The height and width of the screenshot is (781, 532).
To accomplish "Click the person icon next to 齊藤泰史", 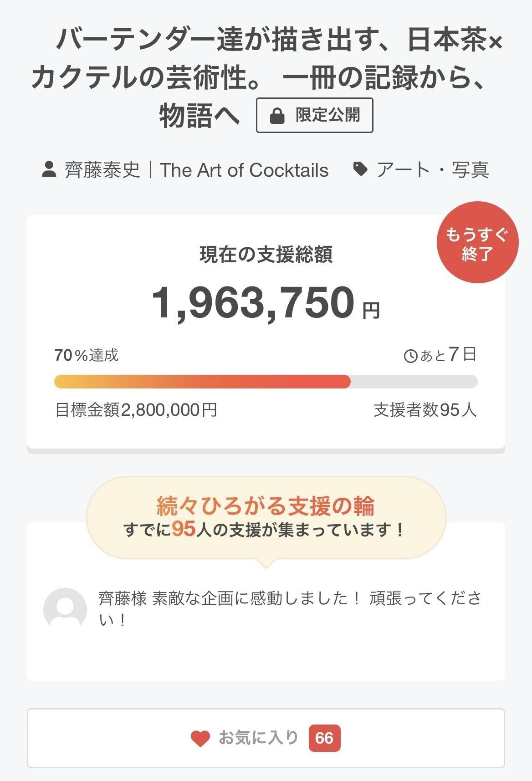I will [49, 170].
